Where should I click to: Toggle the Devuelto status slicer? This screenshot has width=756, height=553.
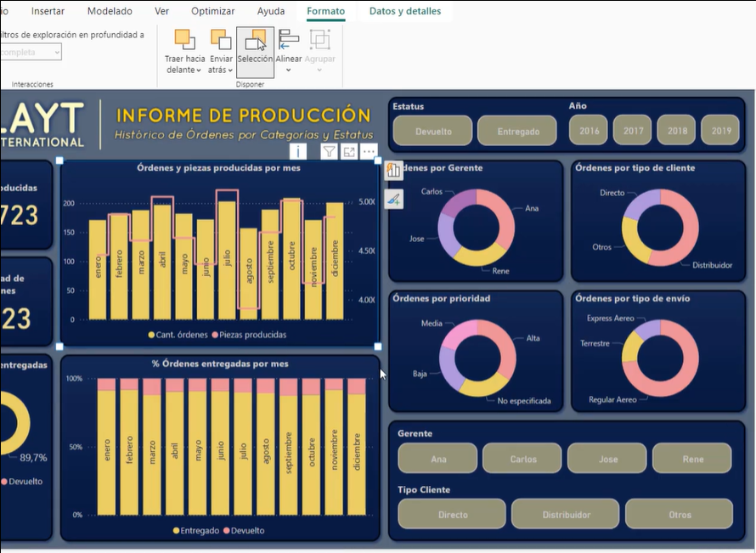tap(433, 131)
